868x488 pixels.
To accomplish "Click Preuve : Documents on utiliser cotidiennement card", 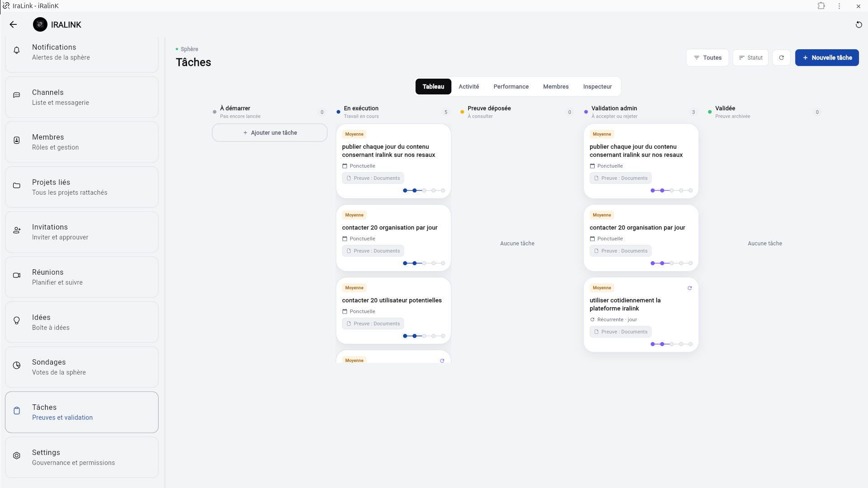I will point(620,332).
